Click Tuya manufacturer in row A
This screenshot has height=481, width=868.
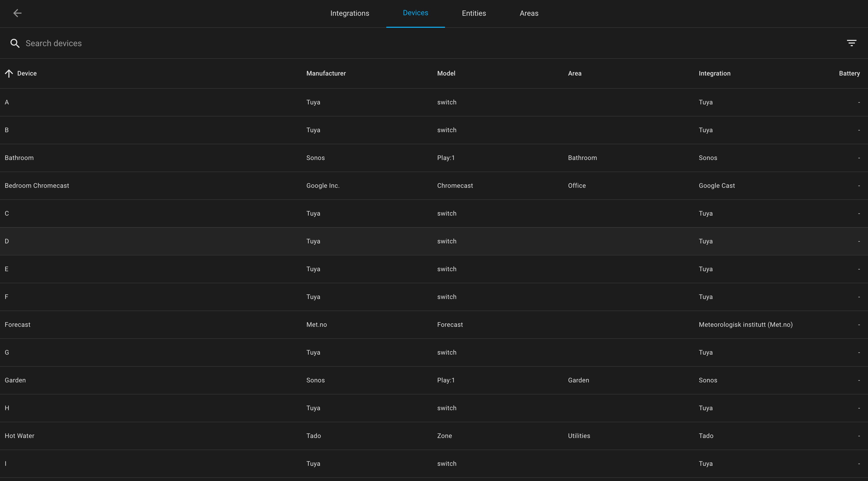[313, 102]
